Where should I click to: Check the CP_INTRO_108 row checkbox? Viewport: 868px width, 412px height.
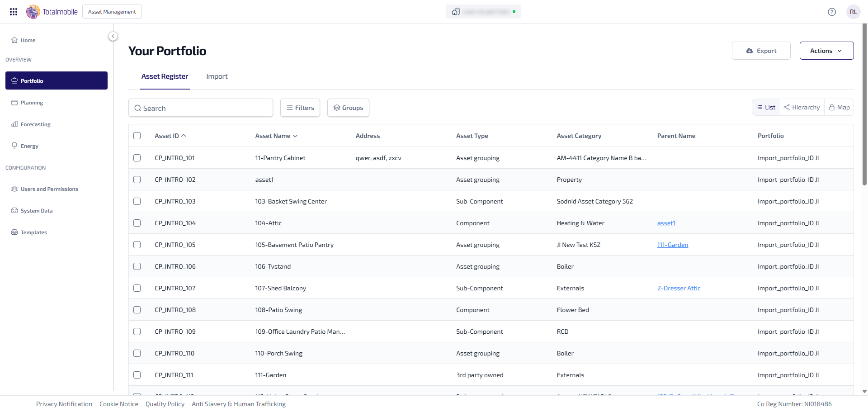point(137,310)
